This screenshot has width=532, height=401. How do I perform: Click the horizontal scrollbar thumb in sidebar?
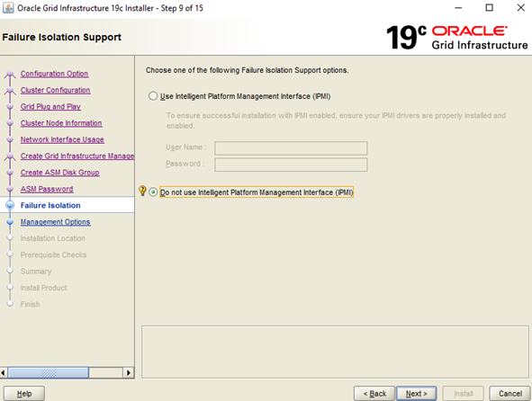pos(49,373)
